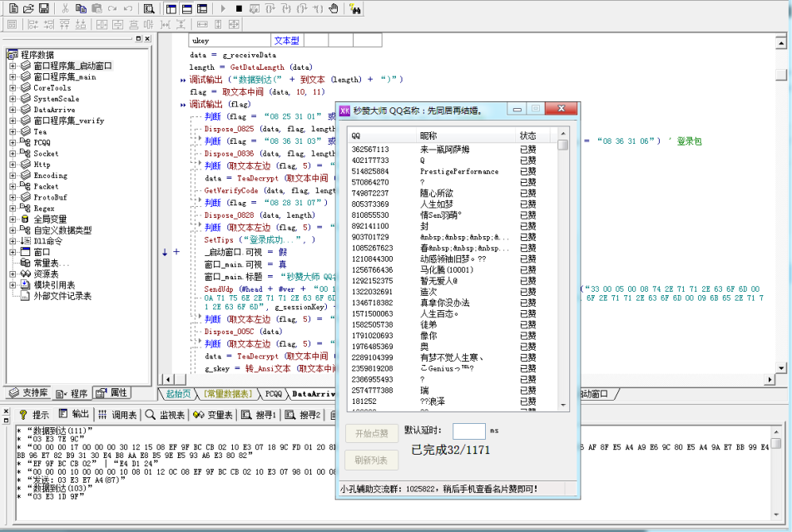Screen dimensions: 792x532
Task: Switch to the 输出 output tab
Action: pyautogui.click(x=74, y=415)
